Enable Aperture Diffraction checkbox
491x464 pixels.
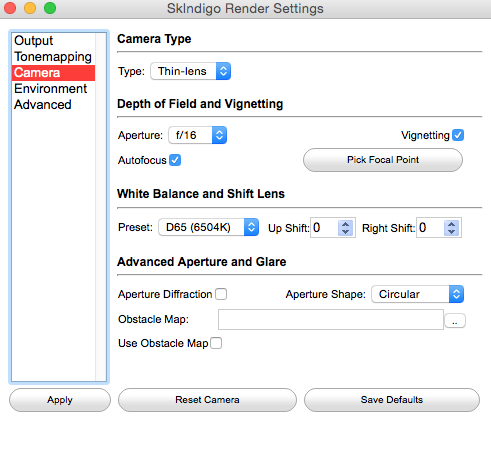click(x=221, y=294)
